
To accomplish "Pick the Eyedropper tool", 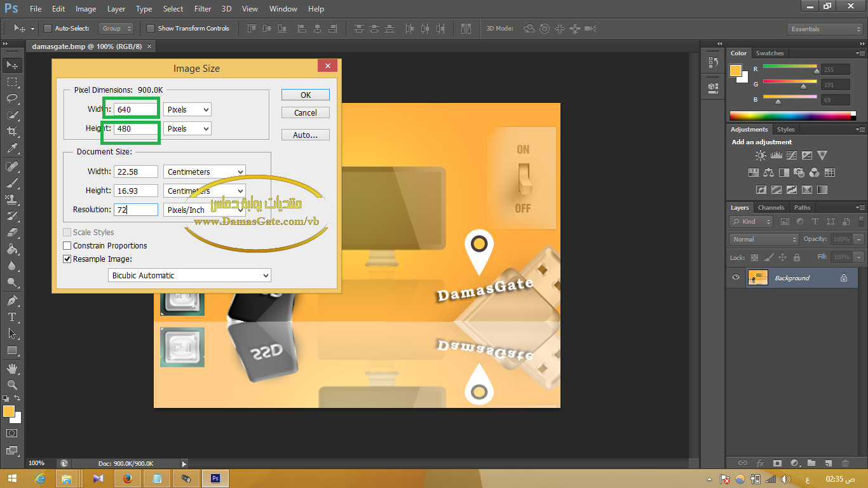I will 12,148.
